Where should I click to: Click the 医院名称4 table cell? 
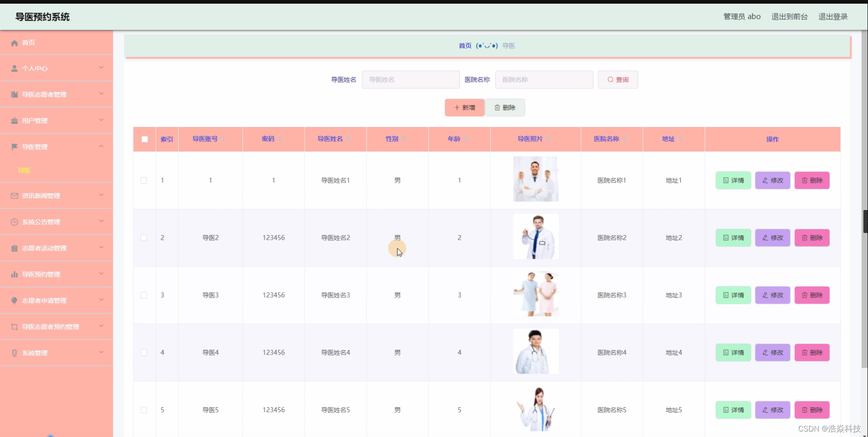[611, 352]
